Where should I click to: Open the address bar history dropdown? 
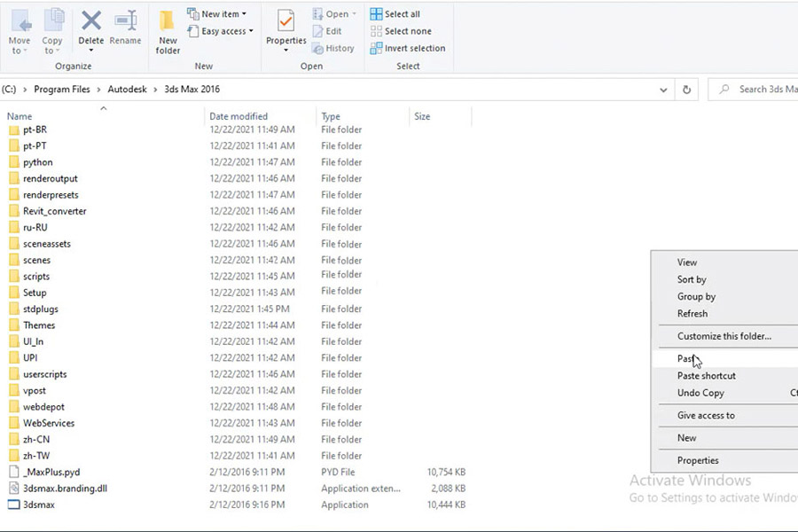(x=663, y=90)
